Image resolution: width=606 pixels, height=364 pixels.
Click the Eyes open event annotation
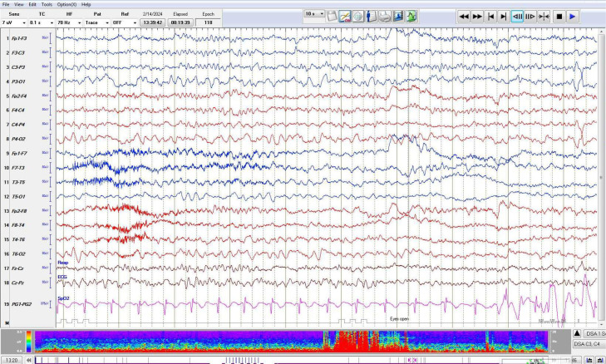click(399, 319)
